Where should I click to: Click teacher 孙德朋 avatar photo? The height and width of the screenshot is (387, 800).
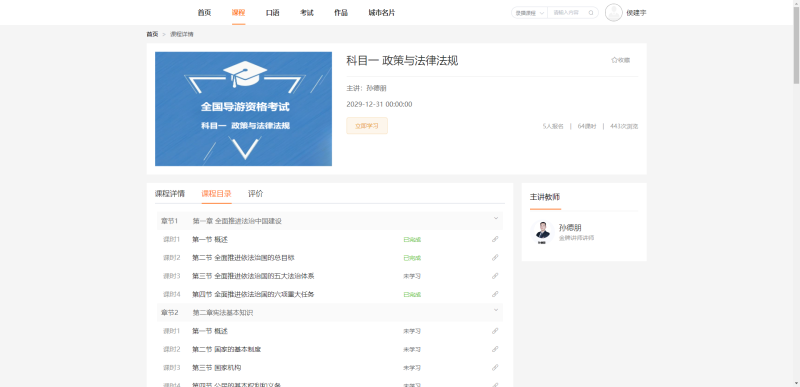(x=543, y=233)
